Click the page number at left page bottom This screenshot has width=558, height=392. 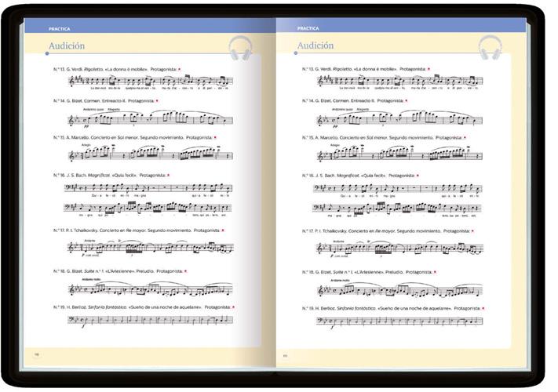pos(36,354)
